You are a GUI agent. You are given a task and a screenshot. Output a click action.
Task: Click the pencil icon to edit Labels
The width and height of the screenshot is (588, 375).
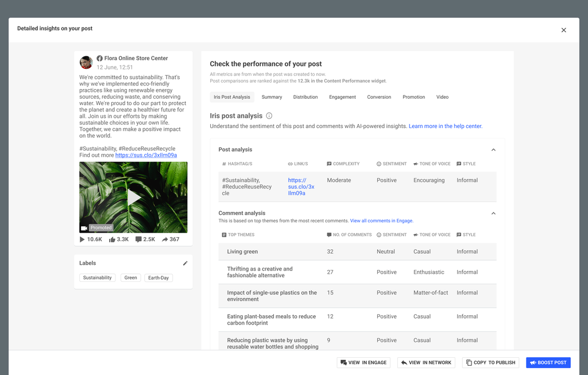point(185,263)
